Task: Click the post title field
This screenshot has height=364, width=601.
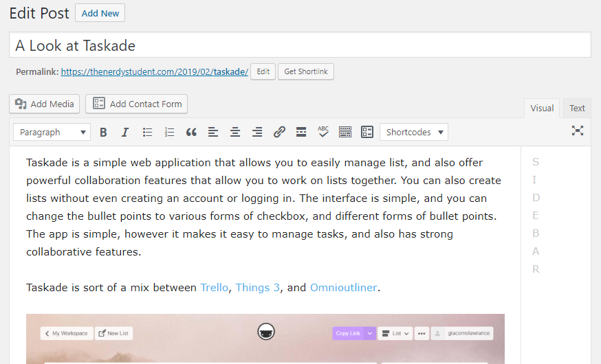Action: point(300,45)
